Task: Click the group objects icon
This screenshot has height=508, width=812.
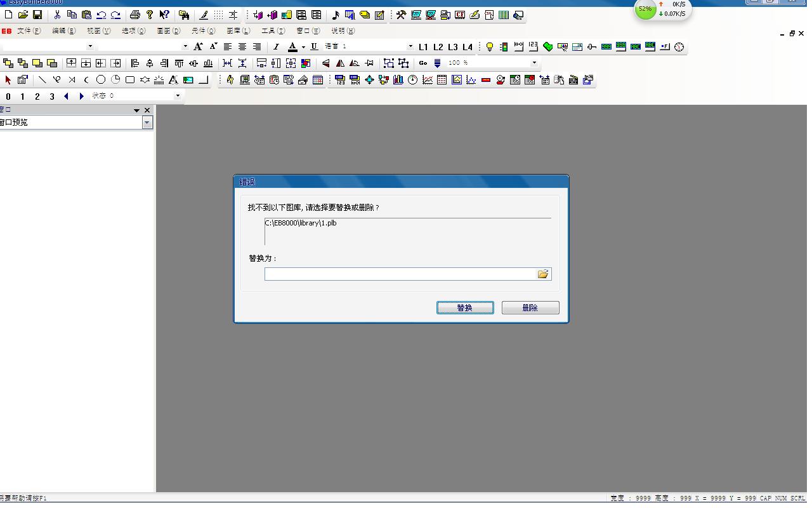Action: tap(389, 63)
